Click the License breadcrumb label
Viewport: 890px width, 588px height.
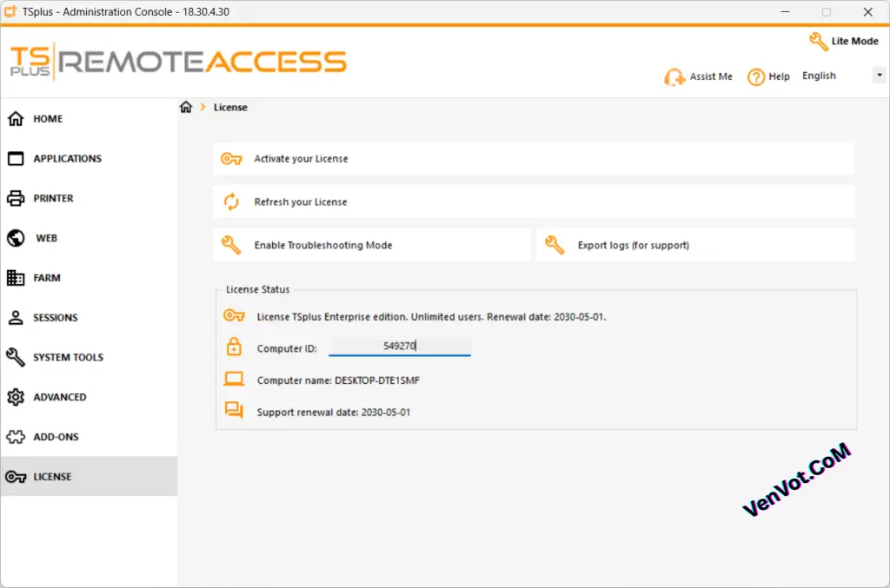click(x=230, y=107)
